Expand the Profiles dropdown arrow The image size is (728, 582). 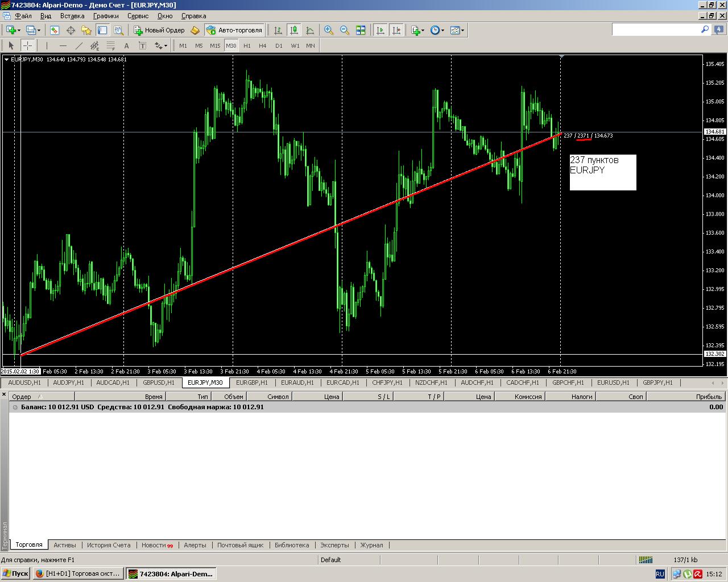click(39, 30)
